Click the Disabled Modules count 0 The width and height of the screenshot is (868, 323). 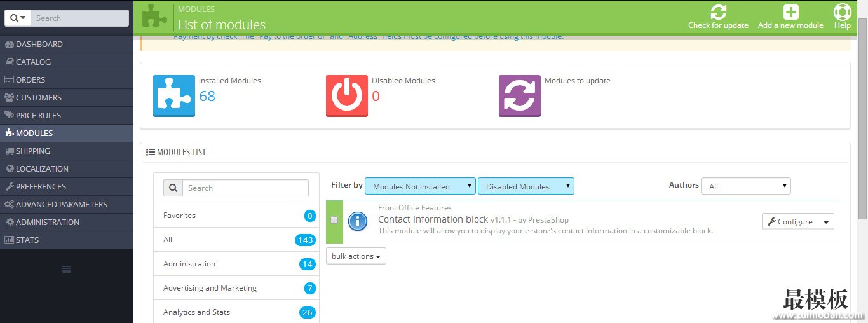coord(376,96)
